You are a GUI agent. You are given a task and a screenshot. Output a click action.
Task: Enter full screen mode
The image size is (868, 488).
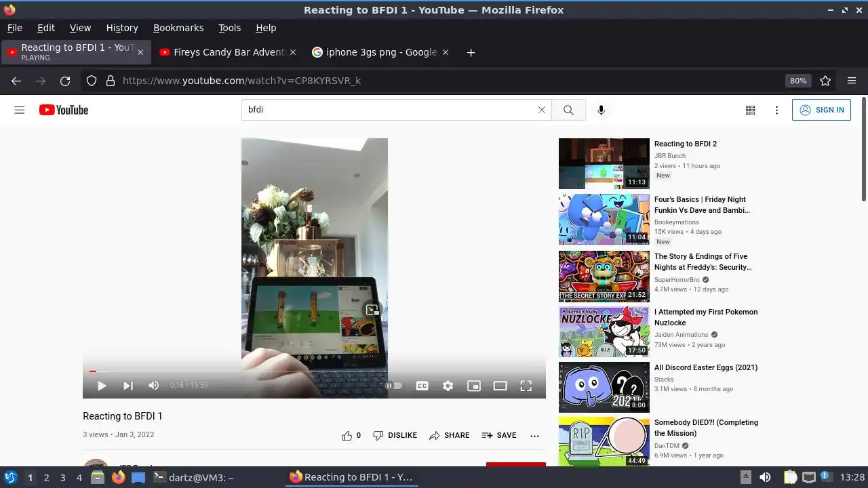(x=526, y=386)
